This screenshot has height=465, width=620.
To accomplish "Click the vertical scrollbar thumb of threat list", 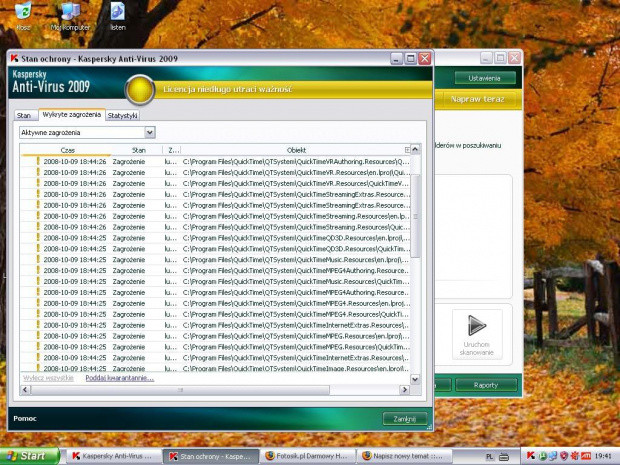I will tap(415, 215).
